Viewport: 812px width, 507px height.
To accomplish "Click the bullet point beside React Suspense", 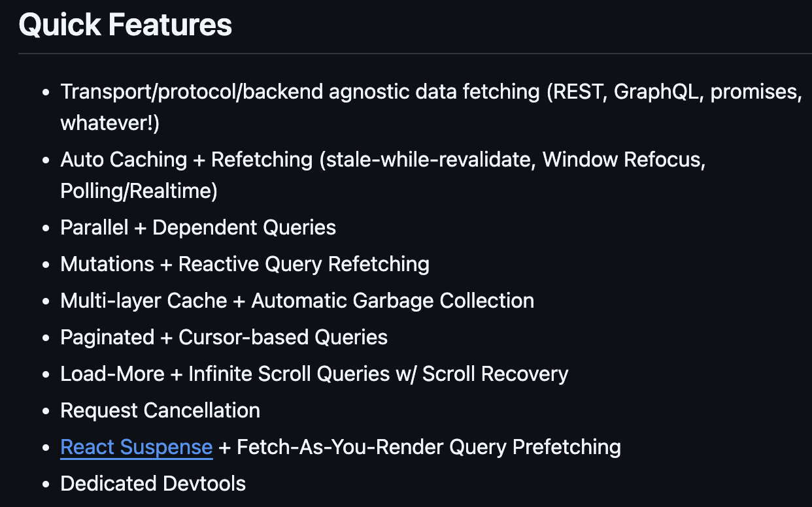I will pos(46,448).
